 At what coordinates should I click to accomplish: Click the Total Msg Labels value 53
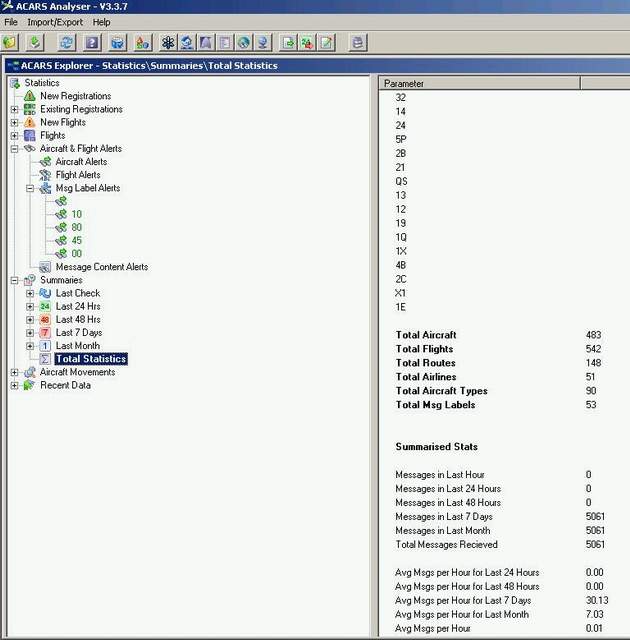pos(591,405)
